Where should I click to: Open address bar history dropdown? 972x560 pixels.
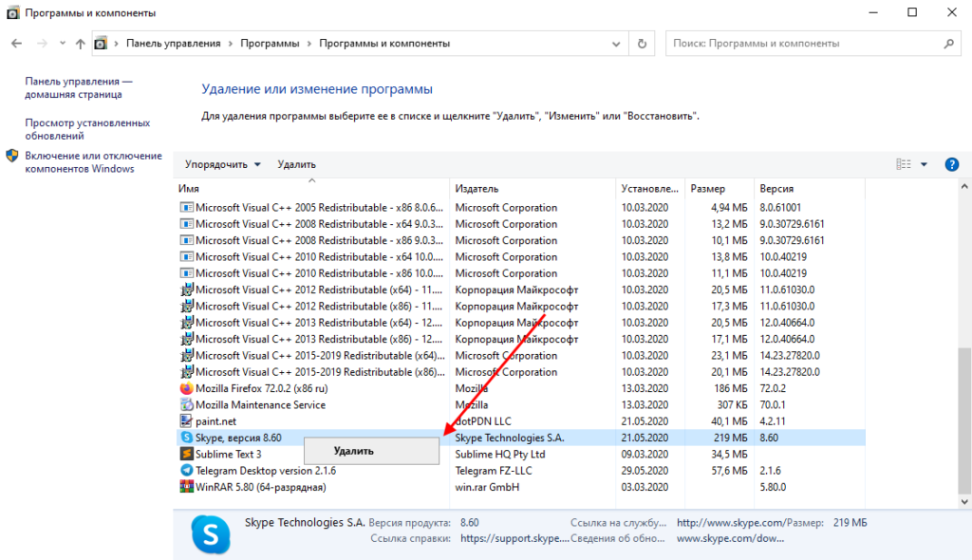point(620,44)
